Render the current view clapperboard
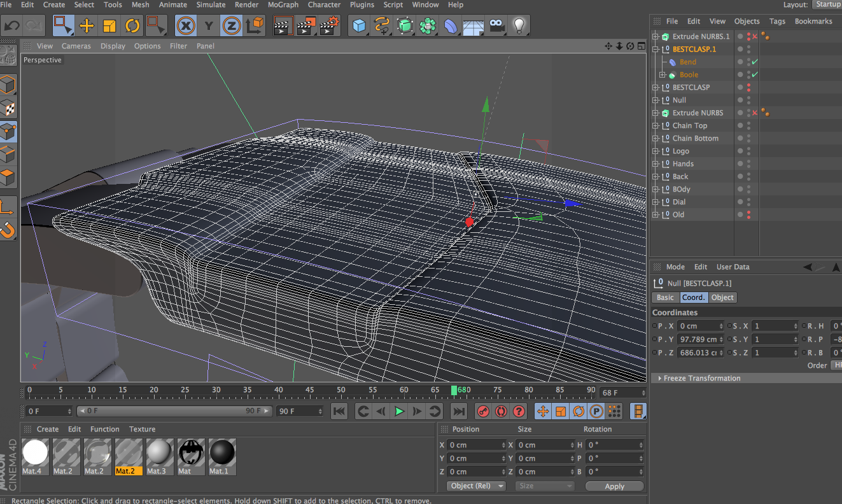The height and width of the screenshot is (504, 842). (x=283, y=26)
